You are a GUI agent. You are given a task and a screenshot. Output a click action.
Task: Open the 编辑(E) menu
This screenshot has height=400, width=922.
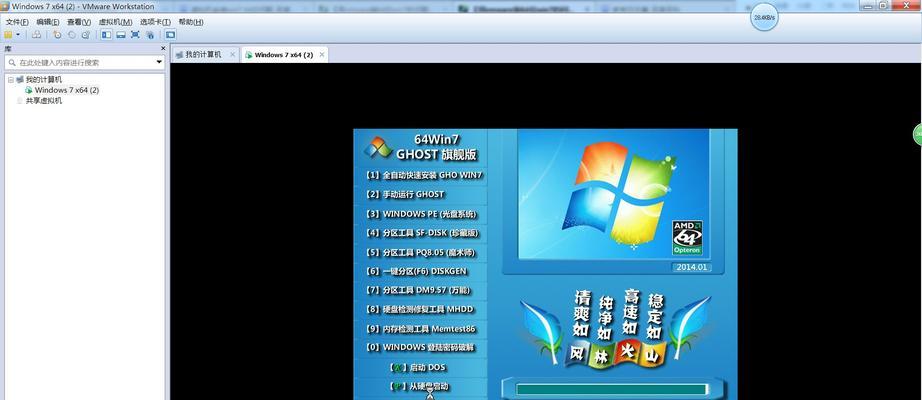tap(48, 22)
